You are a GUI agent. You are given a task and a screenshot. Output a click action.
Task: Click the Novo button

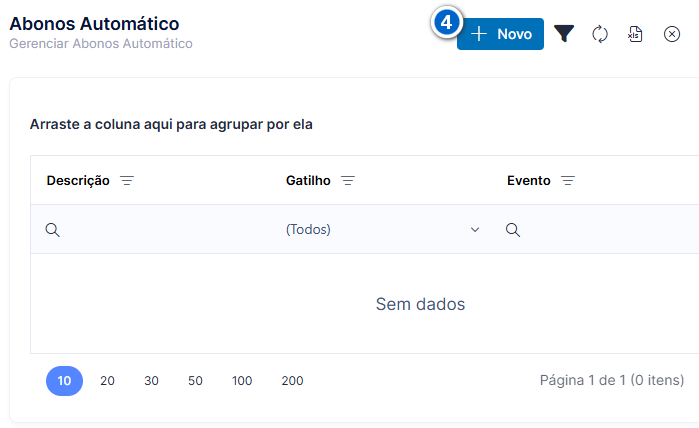(500, 34)
